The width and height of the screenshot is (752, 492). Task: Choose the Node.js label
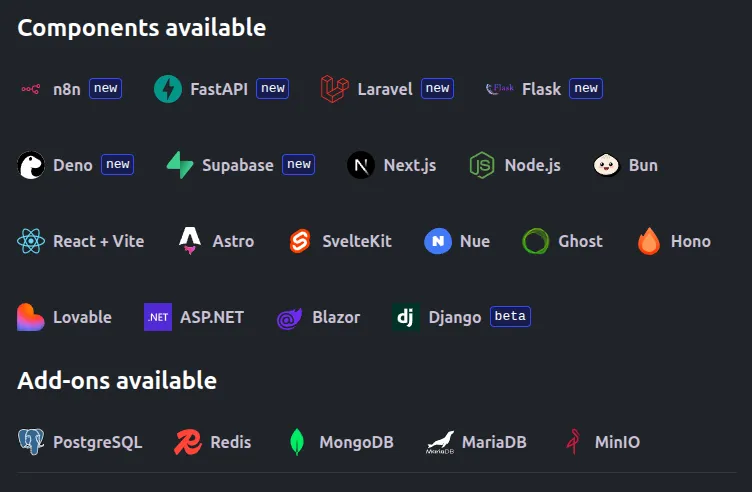pos(532,165)
